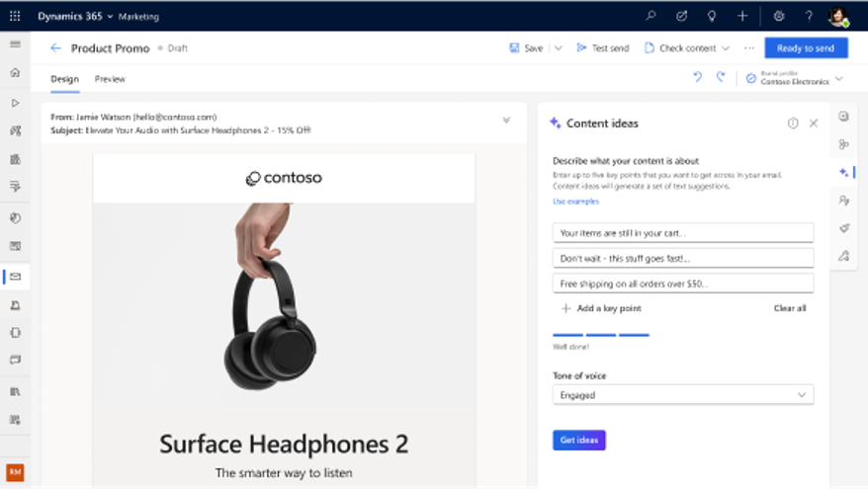Click Test send

click(x=603, y=48)
